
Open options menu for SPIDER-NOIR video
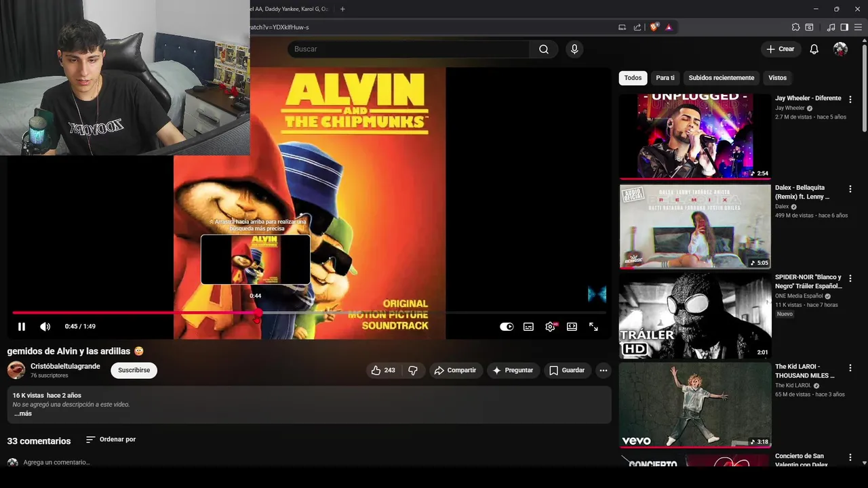pyautogui.click(x=850, y=278)
